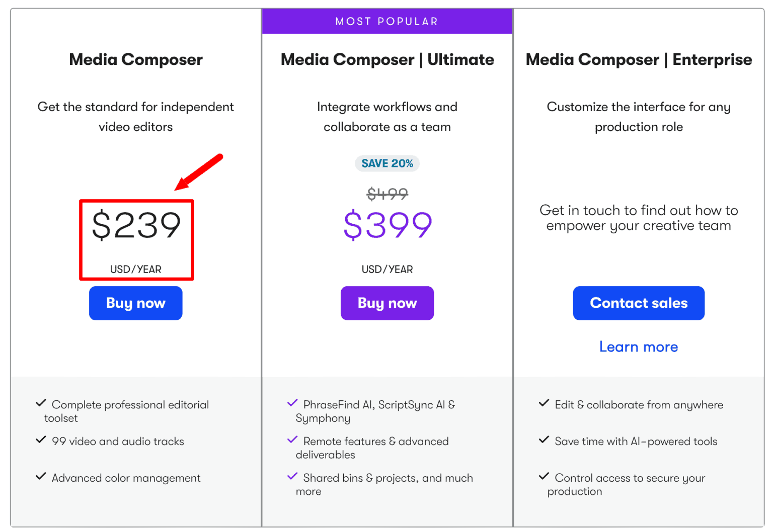Click Buy now under Media Composer
The height and width of the screenshot is (532, 773).
pos(135,303)
